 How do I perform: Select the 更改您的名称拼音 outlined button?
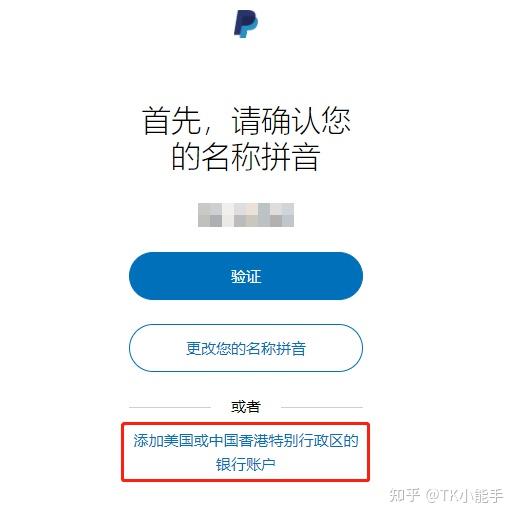(246, 348)
